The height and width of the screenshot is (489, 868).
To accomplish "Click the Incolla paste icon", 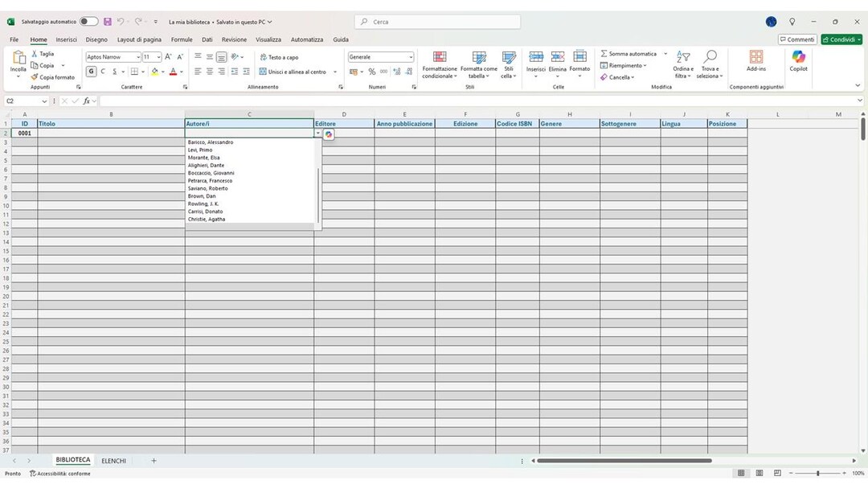I will click(18, 58).
